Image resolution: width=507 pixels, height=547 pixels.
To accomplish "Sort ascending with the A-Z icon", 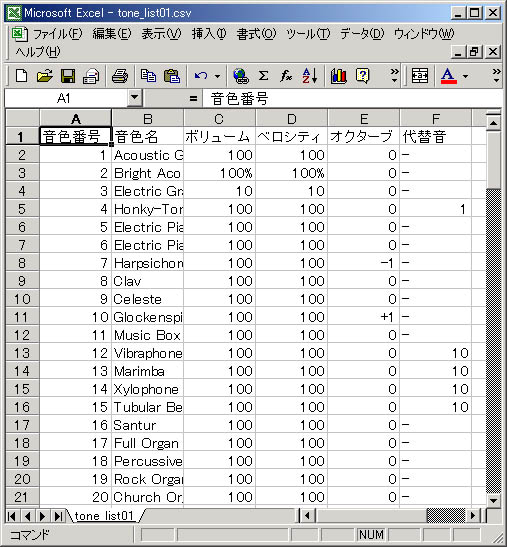I will click(310, 76).
